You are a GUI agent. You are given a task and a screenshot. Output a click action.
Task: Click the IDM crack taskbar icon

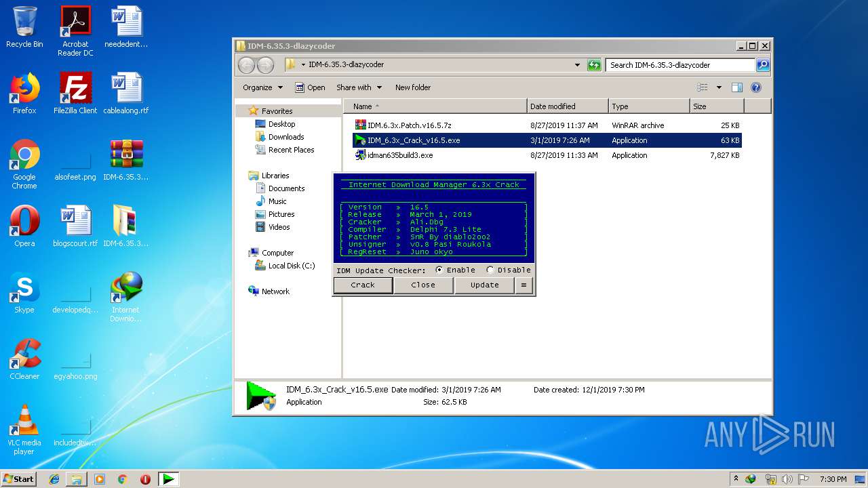pos(168,479)
